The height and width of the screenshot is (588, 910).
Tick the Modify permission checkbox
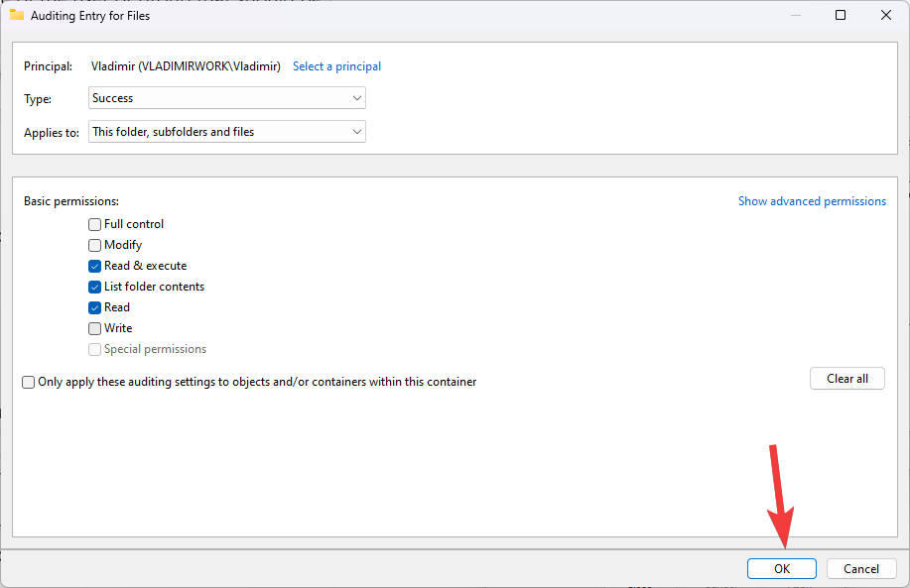click(x=95, y=245)
